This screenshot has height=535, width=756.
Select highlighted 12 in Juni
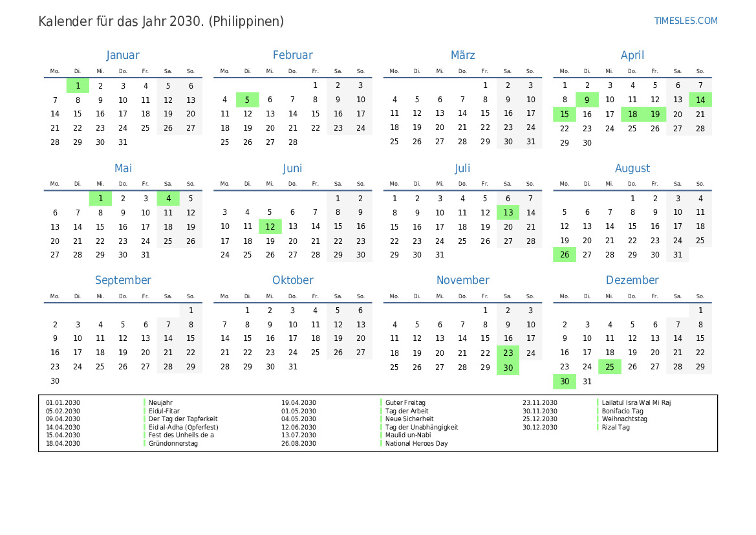[270, 226]
